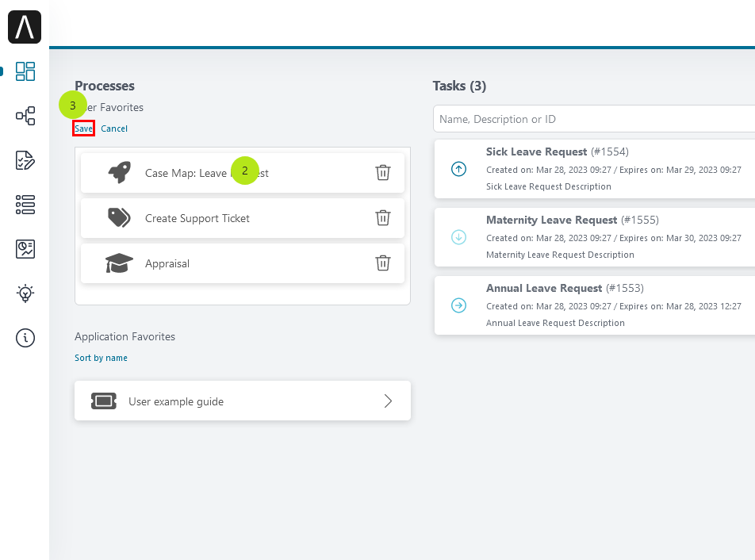
Task: Click task ID #1554
Action: click(x=610, y=152)
